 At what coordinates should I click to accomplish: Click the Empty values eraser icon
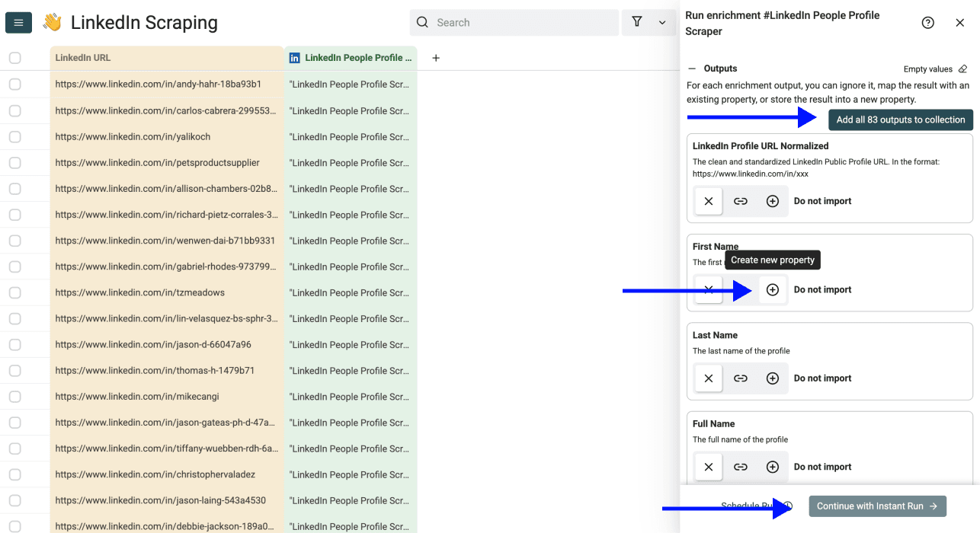pyautogui.click(x=962, y=69)
